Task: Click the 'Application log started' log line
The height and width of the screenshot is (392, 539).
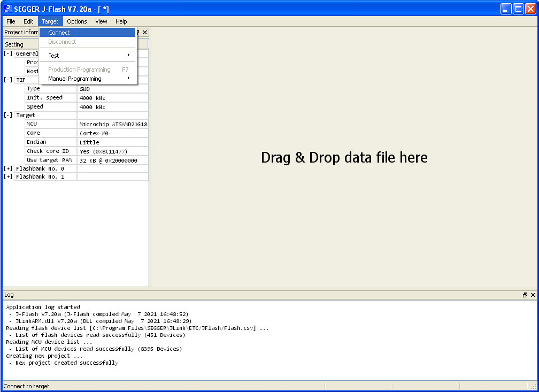Action: pyautogui.click(x=43, y=307)
